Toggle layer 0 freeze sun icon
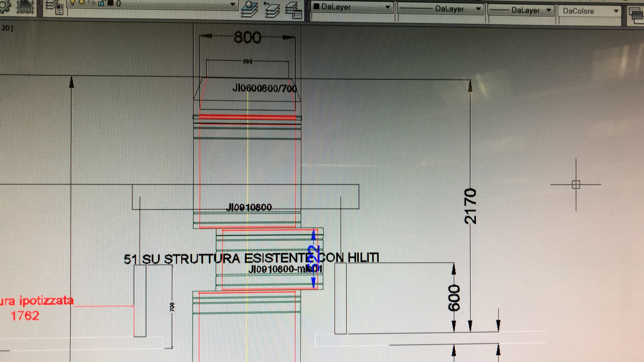Viewport: 644px width, 362px height. pos(82,2)
